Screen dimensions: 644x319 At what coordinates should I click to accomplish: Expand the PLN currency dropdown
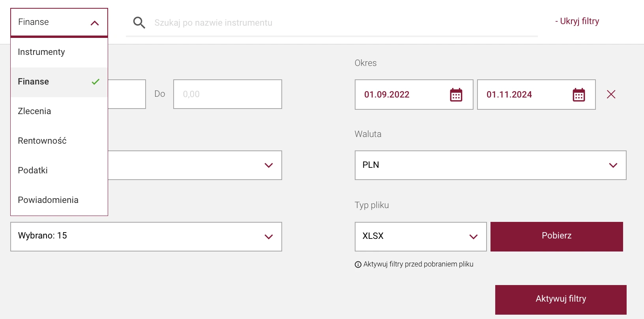point(613,165)
